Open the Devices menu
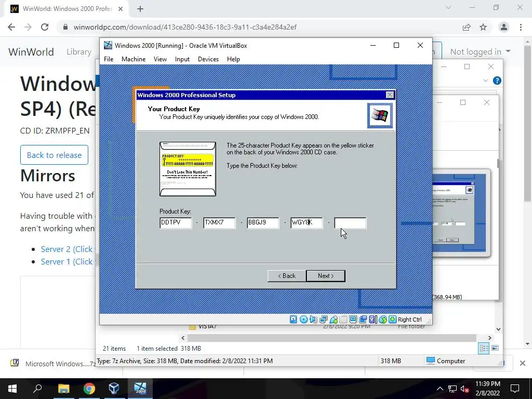The image size is (532, 399). tap(208, 59)
